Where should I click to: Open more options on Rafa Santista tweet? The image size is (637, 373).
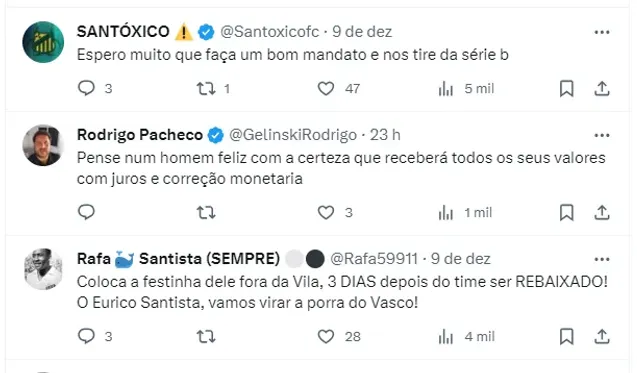602,259
